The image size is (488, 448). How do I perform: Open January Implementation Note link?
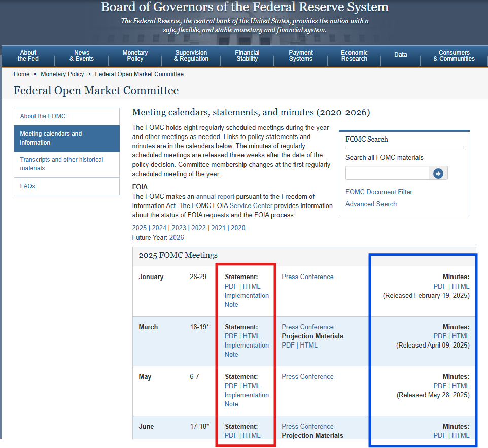[247, 300]
